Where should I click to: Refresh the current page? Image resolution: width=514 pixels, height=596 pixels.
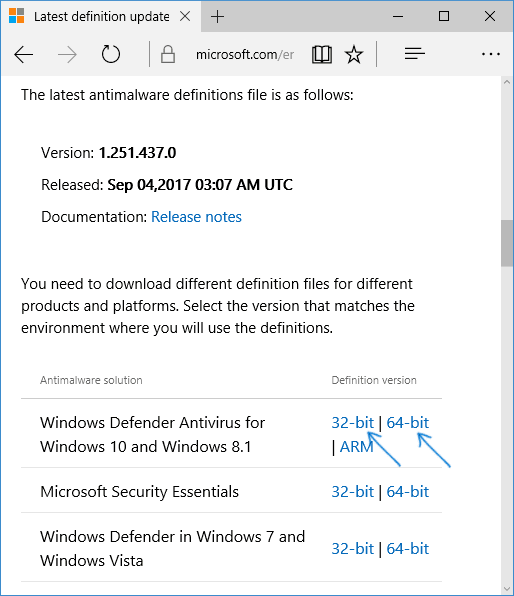pyautogui.click(x=111, y=54)
